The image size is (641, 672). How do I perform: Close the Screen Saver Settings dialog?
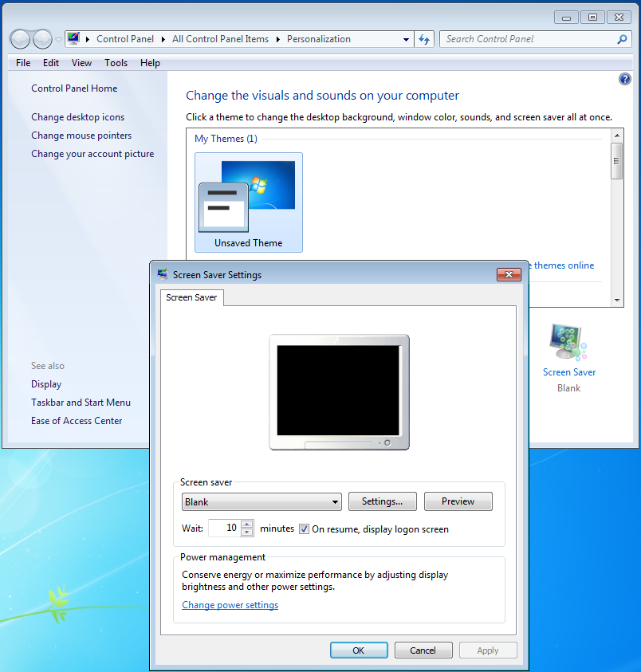(x=508, y=275)
